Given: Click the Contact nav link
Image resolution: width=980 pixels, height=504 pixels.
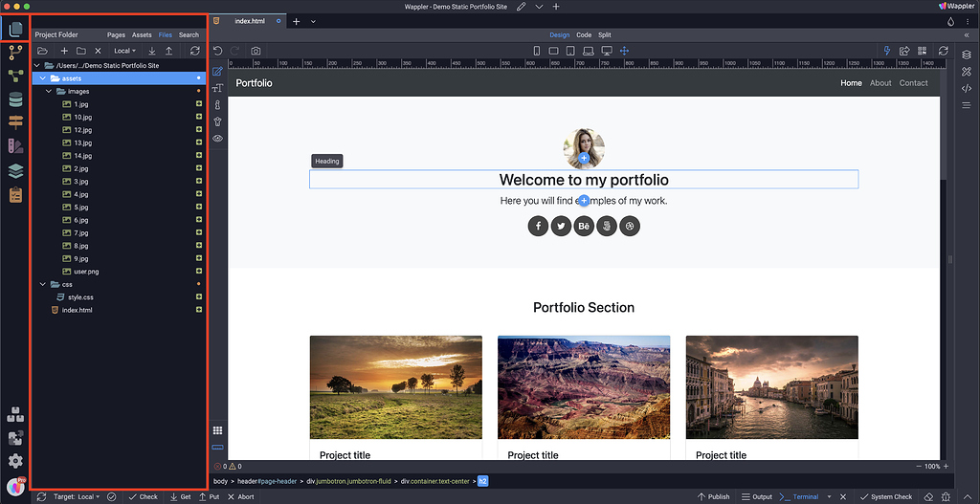Looking at the screenshot, I should click(x=914, y=83).
